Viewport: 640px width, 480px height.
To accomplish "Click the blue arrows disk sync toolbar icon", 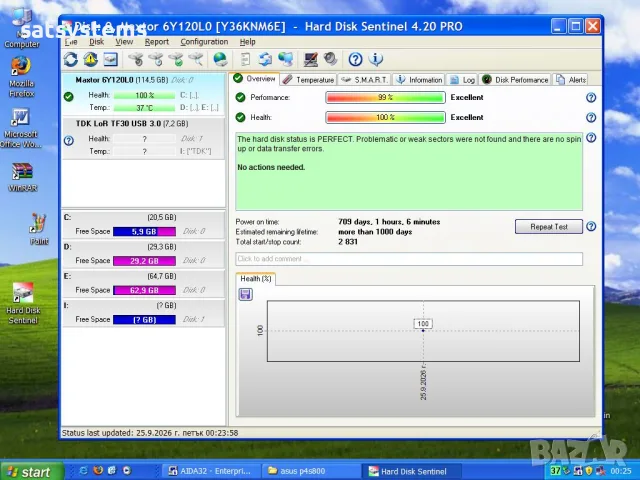I will click(x=266, y=60).
